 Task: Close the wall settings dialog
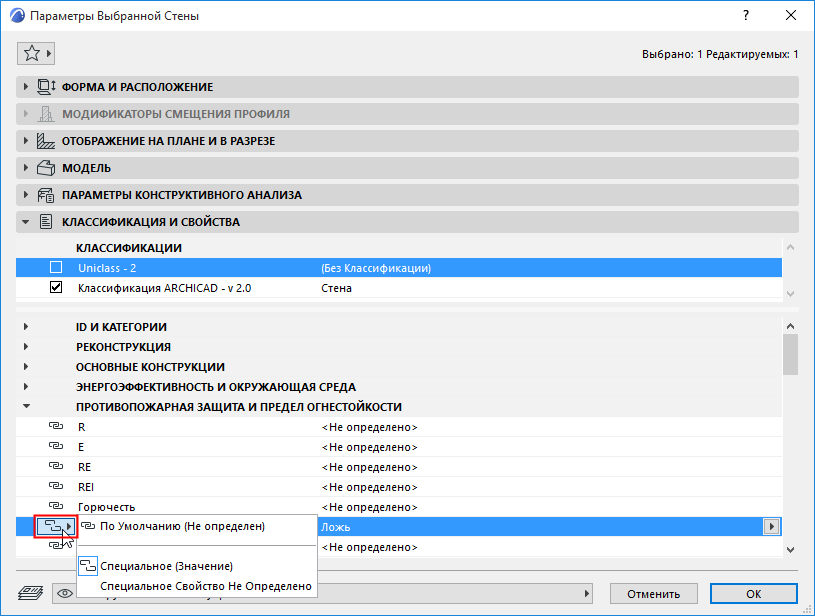pos(791,15)
